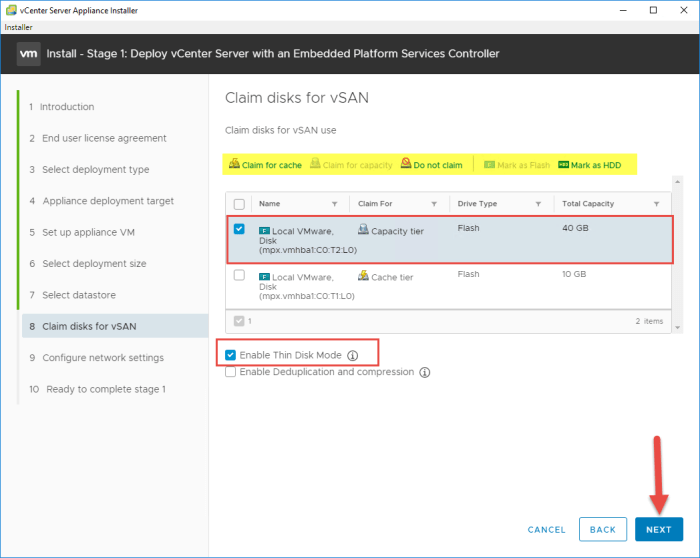Maximize the installer window
Viewport: 700px width, 558px height.
point(653,10)
